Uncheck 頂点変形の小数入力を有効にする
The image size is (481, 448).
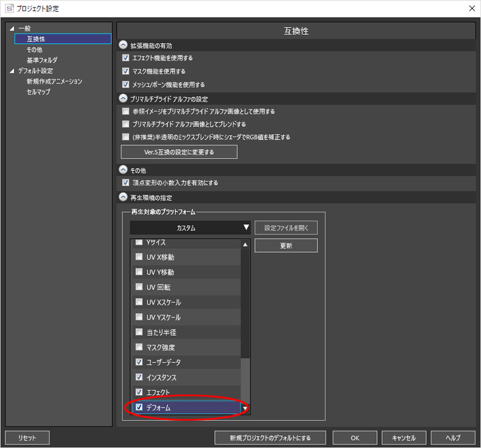[125, 183]
